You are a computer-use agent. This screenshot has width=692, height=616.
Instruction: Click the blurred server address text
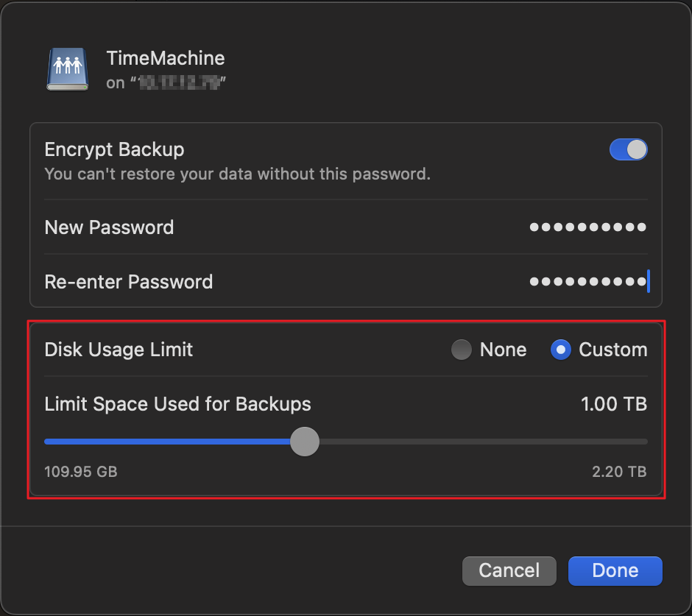[x=177, y=82]
